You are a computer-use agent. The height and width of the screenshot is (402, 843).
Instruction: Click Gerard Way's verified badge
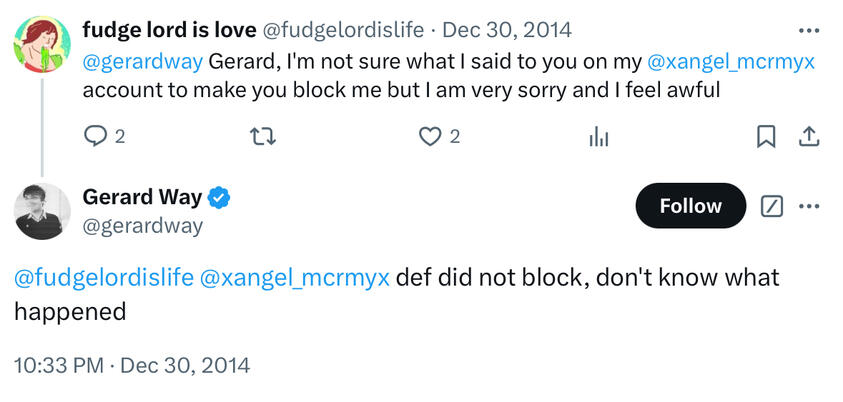(219, 197)
